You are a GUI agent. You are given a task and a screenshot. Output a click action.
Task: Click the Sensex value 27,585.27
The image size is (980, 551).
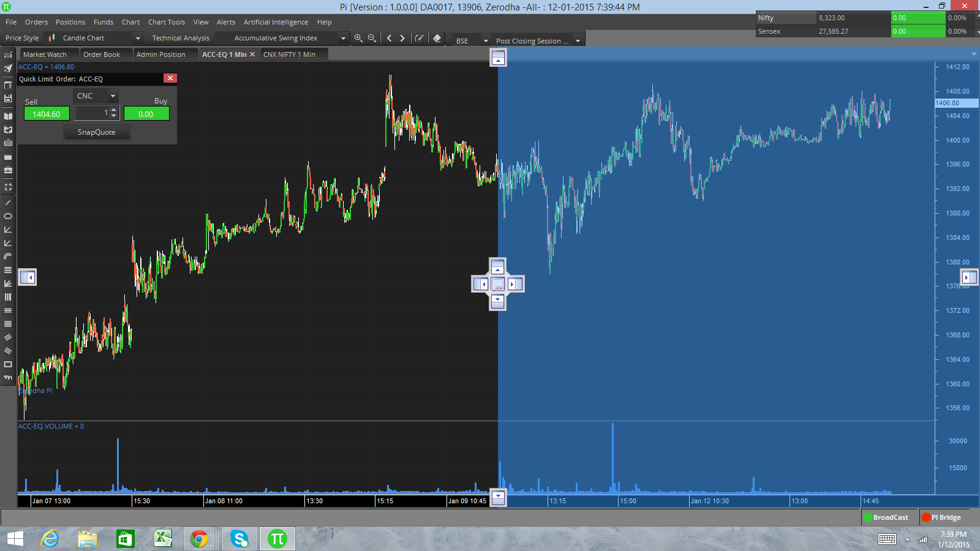(x=833, y=31)
